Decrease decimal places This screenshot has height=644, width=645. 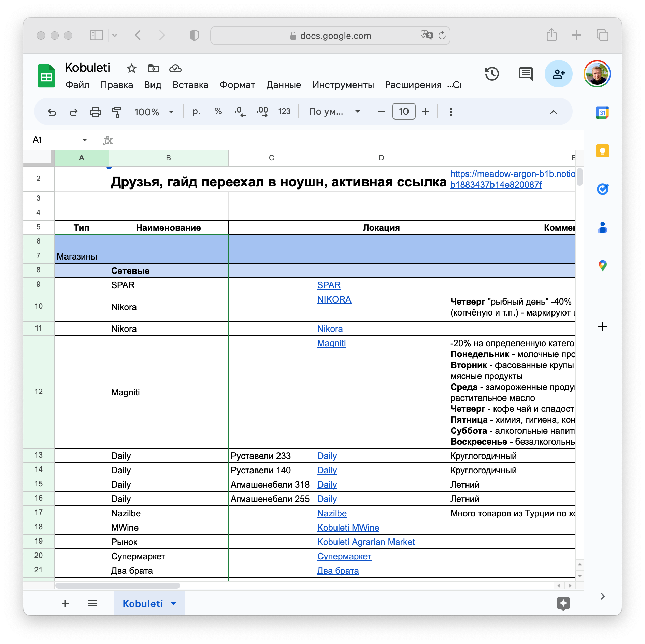(240, 112)
